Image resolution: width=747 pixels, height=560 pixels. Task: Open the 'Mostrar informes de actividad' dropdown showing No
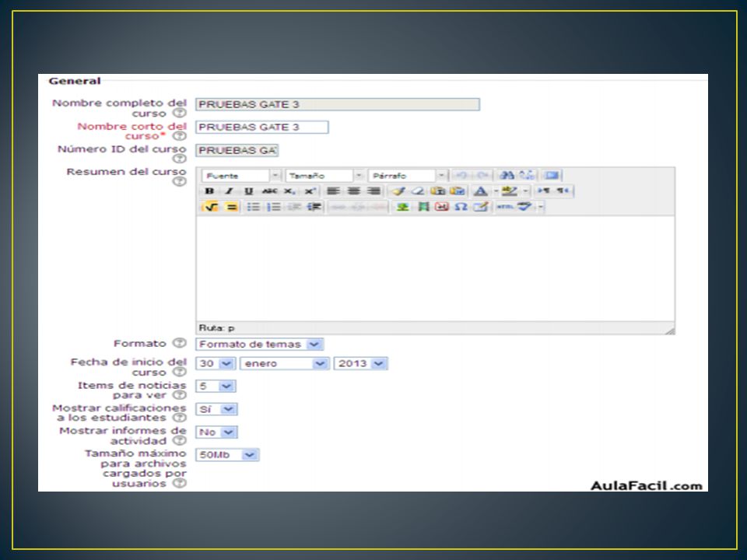tap(216, 432)
